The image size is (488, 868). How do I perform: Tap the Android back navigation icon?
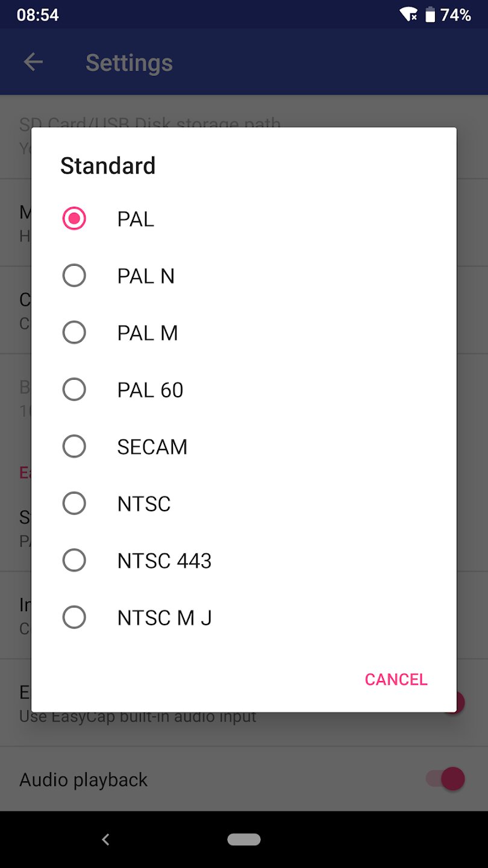[106, 839]
